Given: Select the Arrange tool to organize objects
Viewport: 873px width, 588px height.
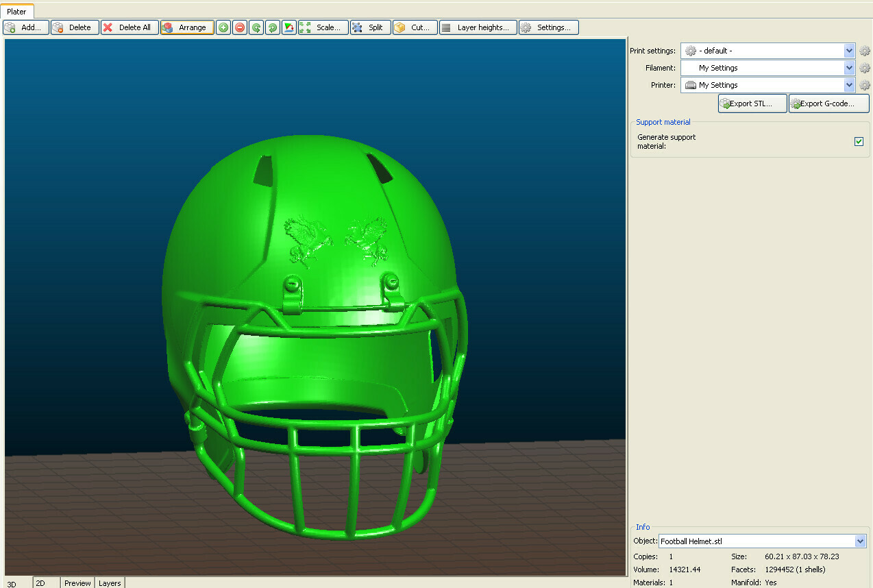Looking at the screenshot, I should (186, 27).
